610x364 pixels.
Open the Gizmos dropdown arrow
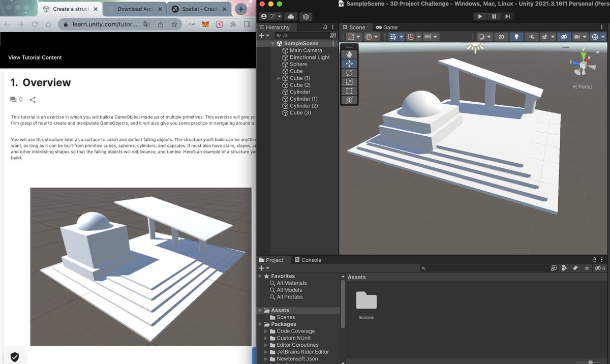point(603,37)
